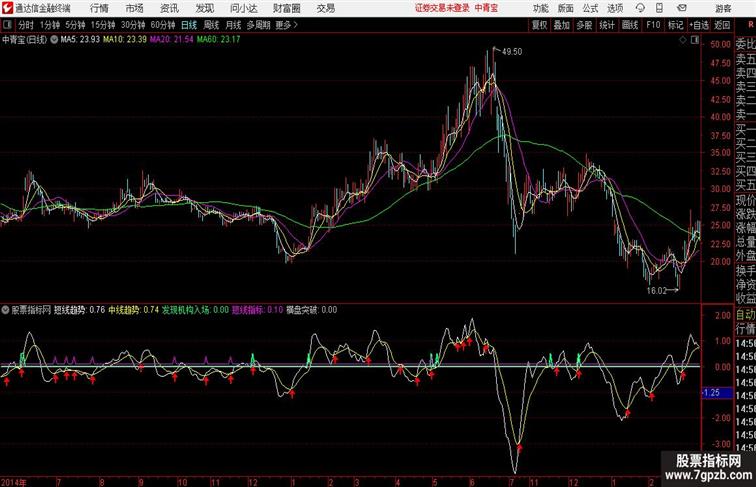The height and width of the screenshot is (487, 756).
Task: Toggle the left sidebar panel icon
Action: [x=7, y=25]
